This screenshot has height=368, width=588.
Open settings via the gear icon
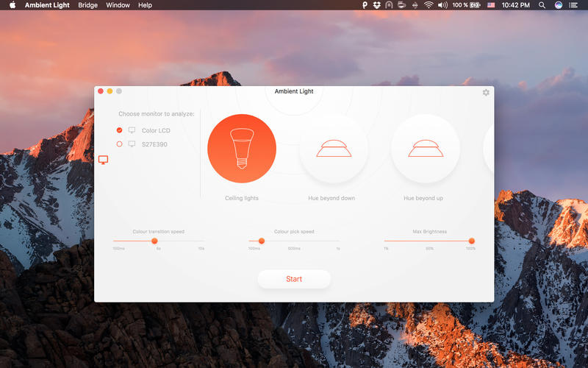tap(486, 93)
